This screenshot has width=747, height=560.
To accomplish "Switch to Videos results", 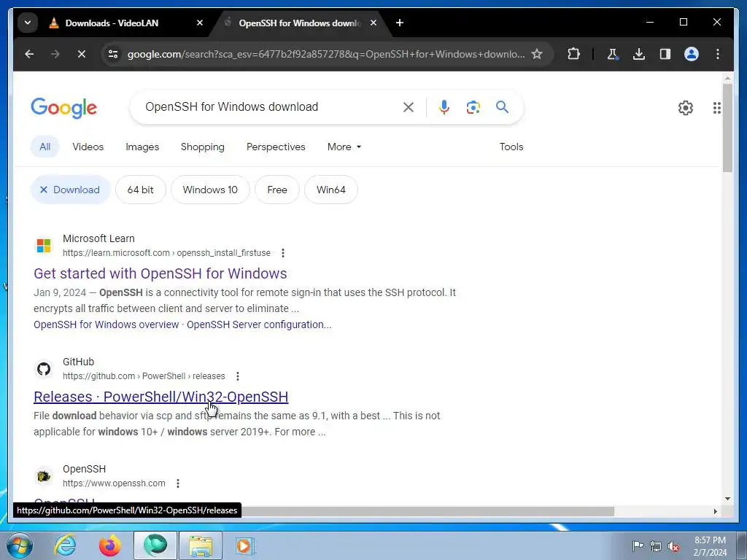I will point(88,147).
